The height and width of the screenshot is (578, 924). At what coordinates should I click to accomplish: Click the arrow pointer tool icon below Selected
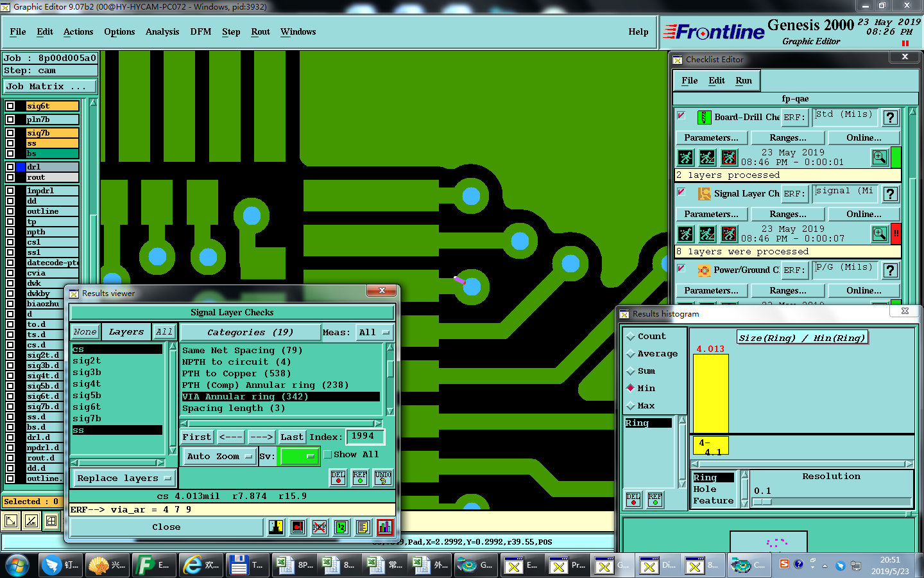tap(10, 521)
